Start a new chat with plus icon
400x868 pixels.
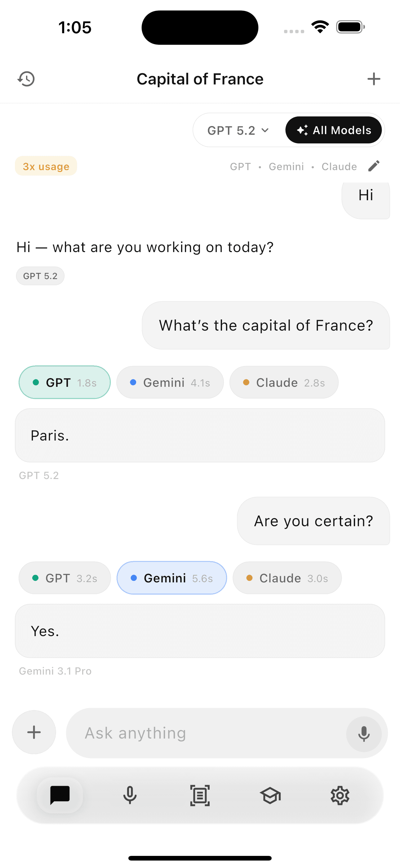pyautogui.click(x=373, y=79)
